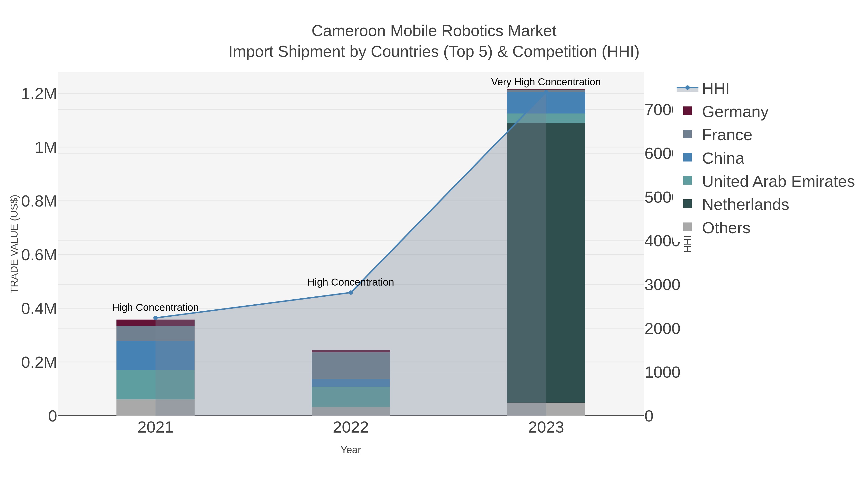Click the 'Year' axis title

pyautogui.click(x=351, y=450)
